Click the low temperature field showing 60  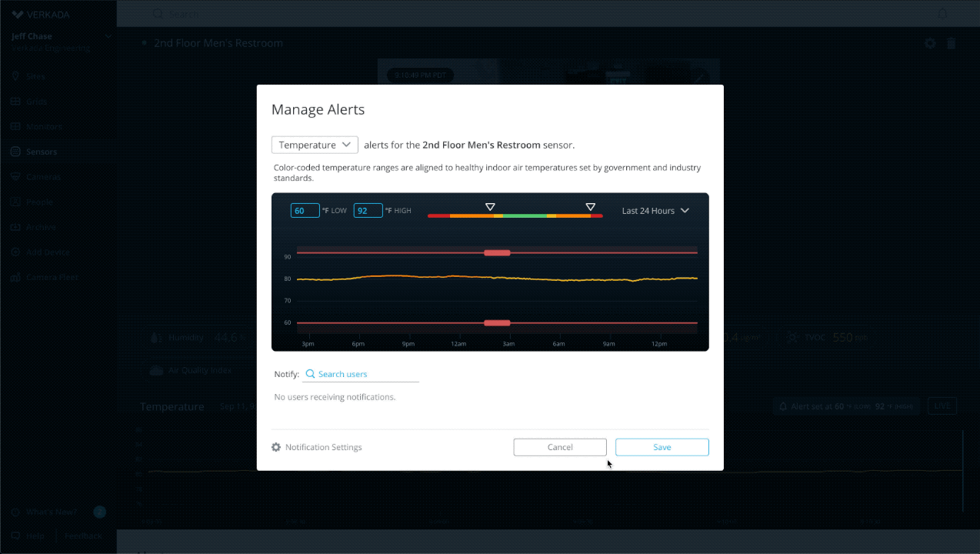[x=305, y=211]
